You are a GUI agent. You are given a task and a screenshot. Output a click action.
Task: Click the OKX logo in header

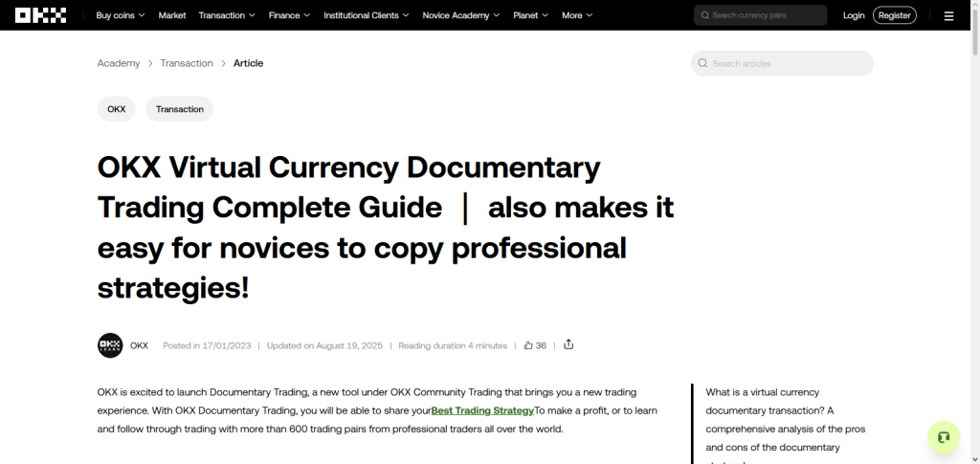click(40, 15)
